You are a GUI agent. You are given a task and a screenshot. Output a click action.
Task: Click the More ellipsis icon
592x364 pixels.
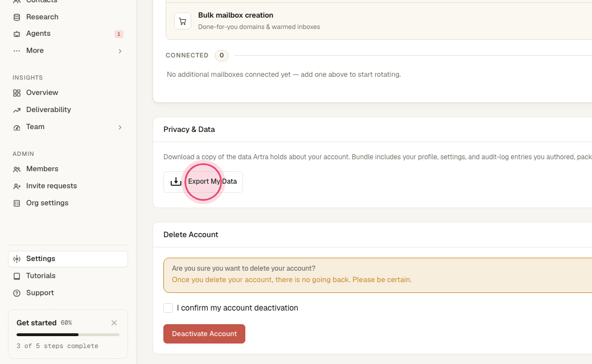click(x=17, y=51)
